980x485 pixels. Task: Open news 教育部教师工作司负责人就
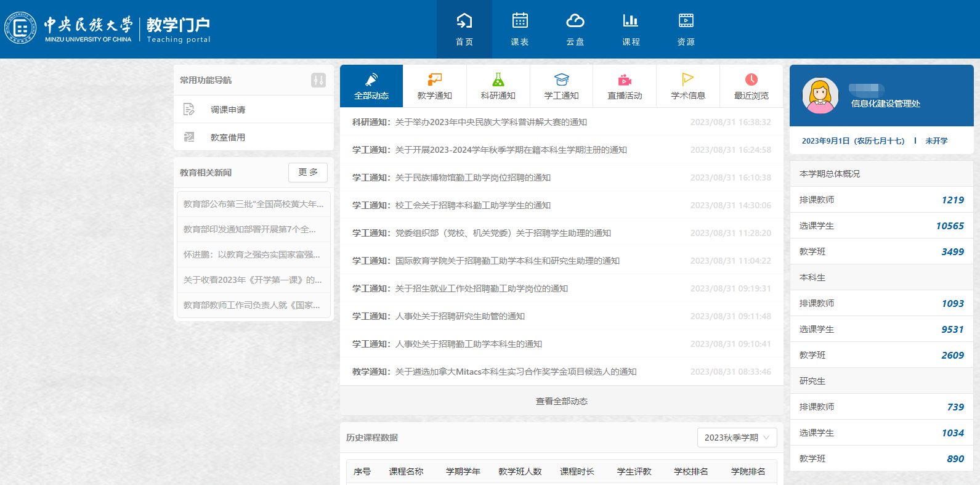click(252, 305)
